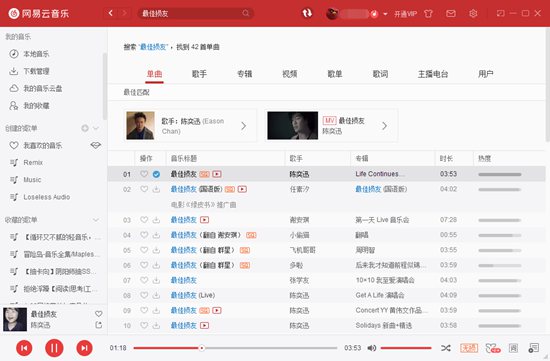This screenshot has height=361, width=550.
Task: Go back with the navigation arrow
Action: click(111, 13)
